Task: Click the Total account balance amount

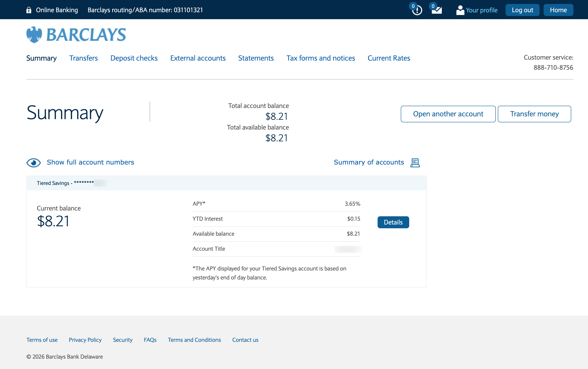Action: point(277,116)
